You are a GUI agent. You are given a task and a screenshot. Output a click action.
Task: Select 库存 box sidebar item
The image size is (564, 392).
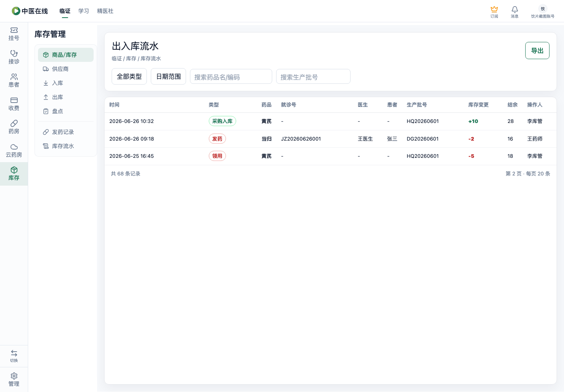click(14, 174)
